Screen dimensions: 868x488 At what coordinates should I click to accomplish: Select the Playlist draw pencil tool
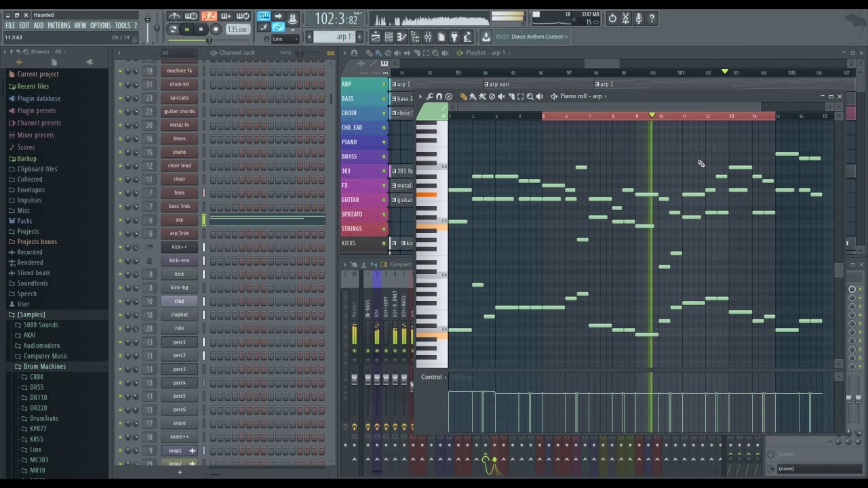[x=368, y=53]
